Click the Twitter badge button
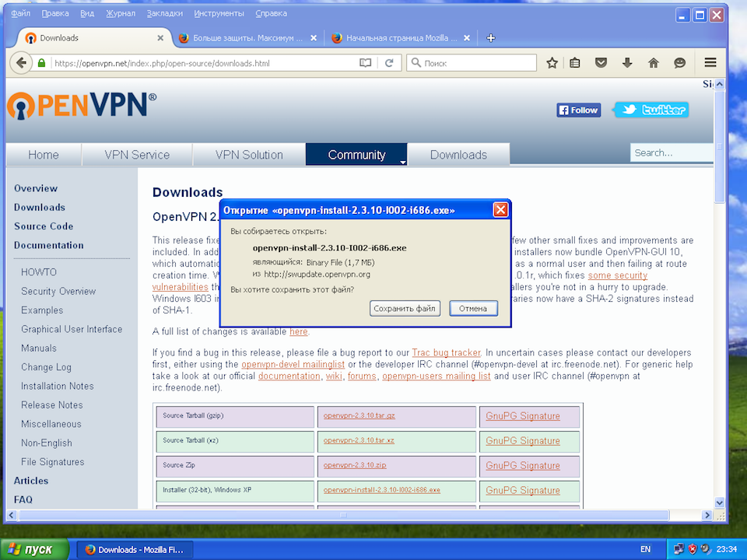747x560 pixels. point(651,110)
